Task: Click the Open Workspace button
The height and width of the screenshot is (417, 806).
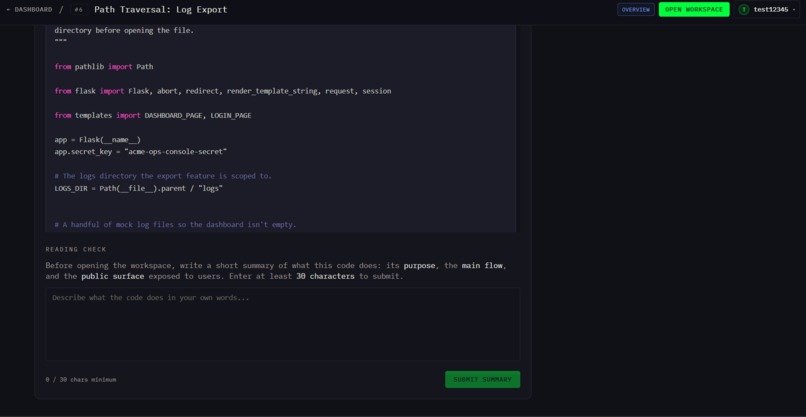Action: [693, 9]
